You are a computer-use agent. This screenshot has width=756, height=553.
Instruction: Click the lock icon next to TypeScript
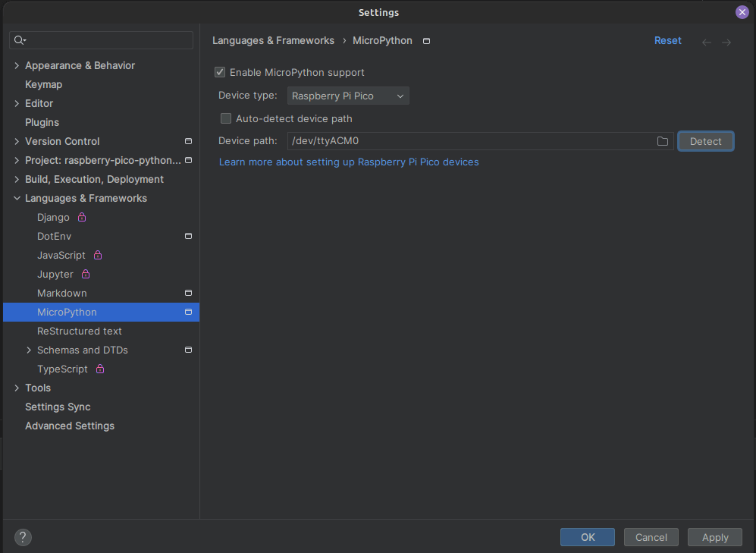click(x=100, y=369)
